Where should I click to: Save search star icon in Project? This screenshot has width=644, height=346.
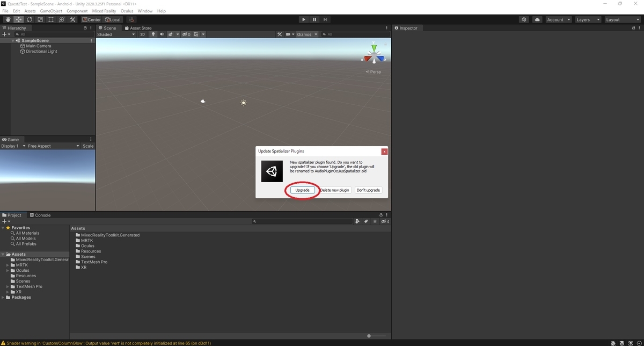(x=374, y=221)
